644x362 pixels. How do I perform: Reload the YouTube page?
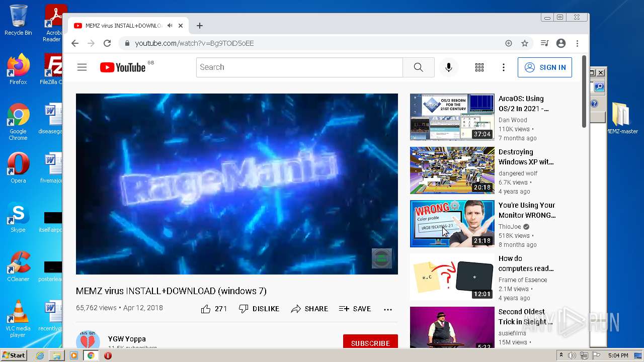click(107, 43)
